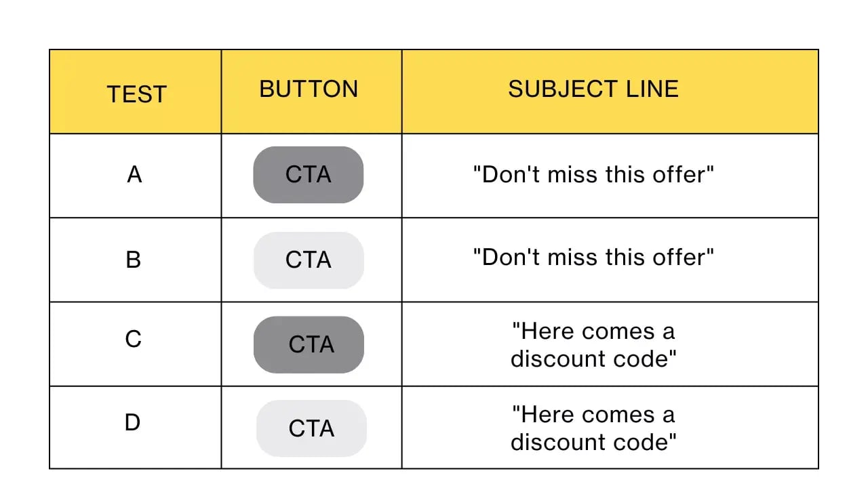Click the word "code" in test D's row
The height and width of the screenshot is (488, 868).
(x=647, y=442)
